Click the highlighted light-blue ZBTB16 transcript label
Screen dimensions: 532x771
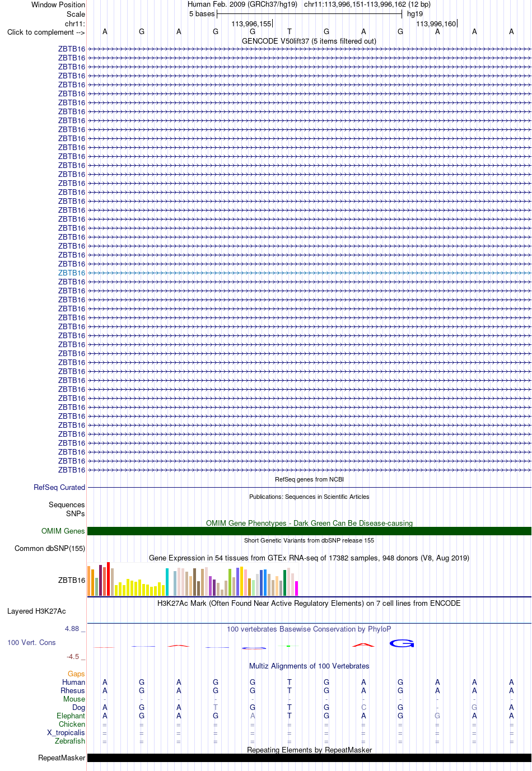click(x=72, y=273)
